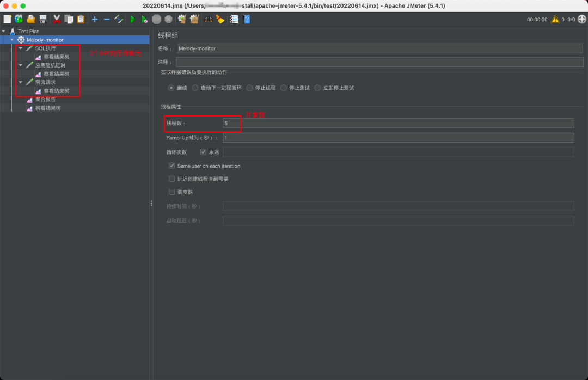Select the 限流请求 sampler
Image resolution: width=588 pixels, height=380 pixels.
45,82
